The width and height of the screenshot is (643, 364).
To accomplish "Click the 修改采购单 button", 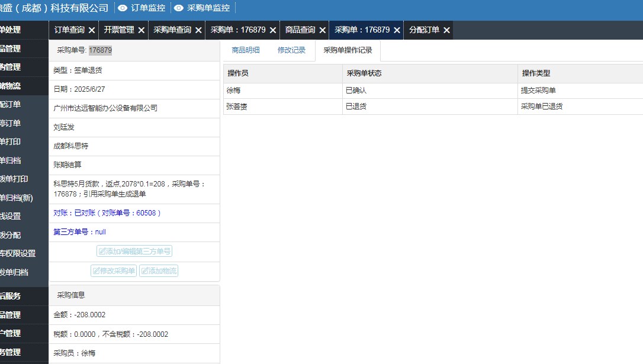I will tap(114, 270).
